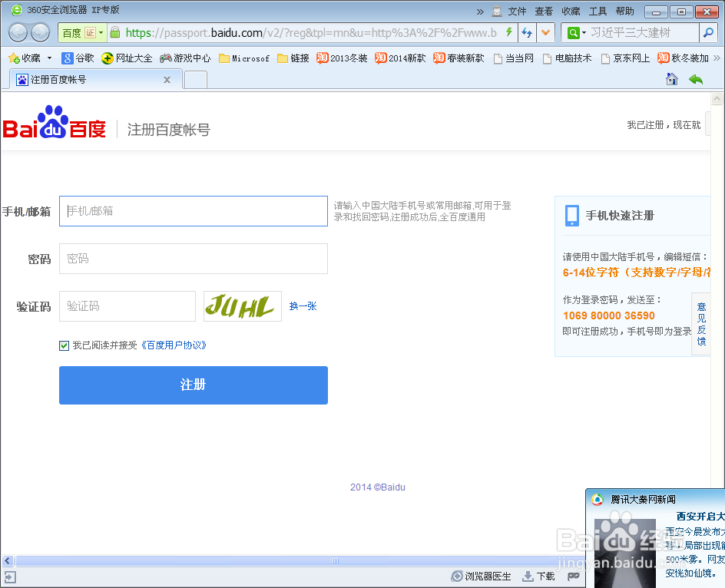Open the 收藏 menu

(571, 11)
